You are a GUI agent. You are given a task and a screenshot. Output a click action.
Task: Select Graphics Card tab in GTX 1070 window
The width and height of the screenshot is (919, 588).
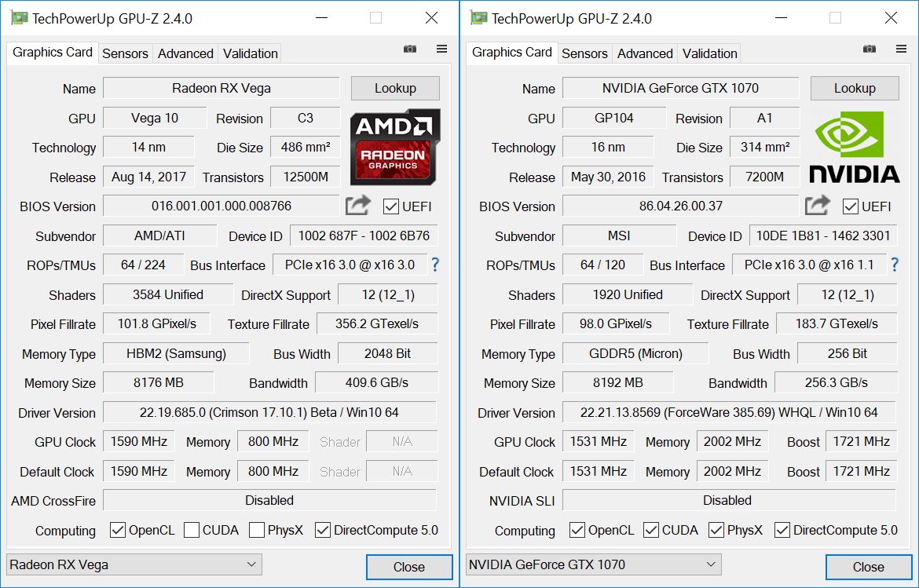(x=512, y=52)
